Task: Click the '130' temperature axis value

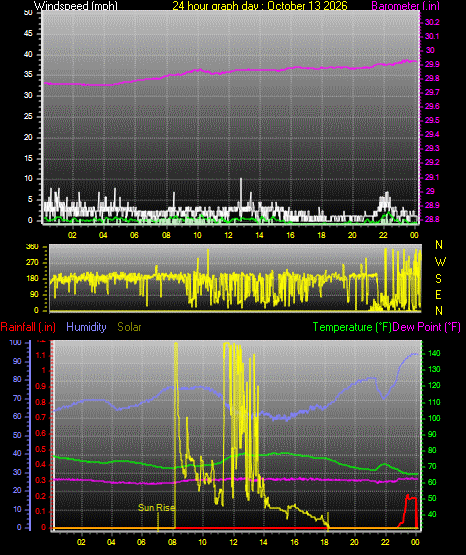Action: coord(435,370)
